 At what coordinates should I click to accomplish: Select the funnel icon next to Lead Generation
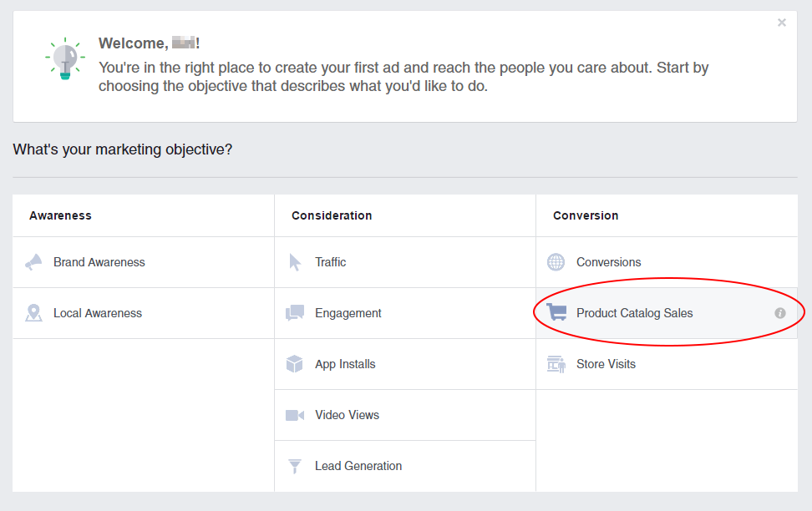click(295, 466)
